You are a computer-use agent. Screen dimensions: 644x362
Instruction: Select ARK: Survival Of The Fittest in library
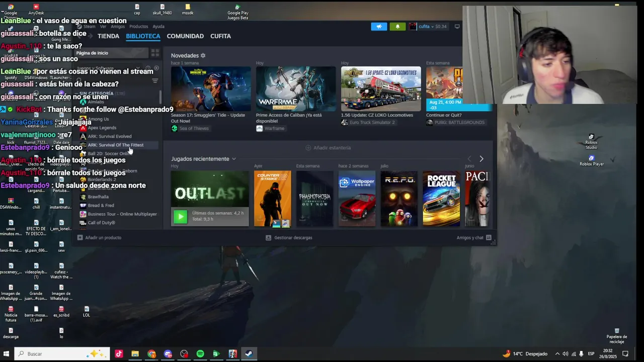click(115, 145)
